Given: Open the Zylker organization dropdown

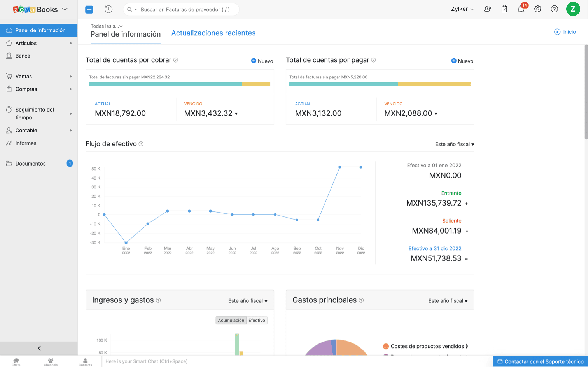Looking at the screenshot, I should pyautogui.click(x=462, y=9).
